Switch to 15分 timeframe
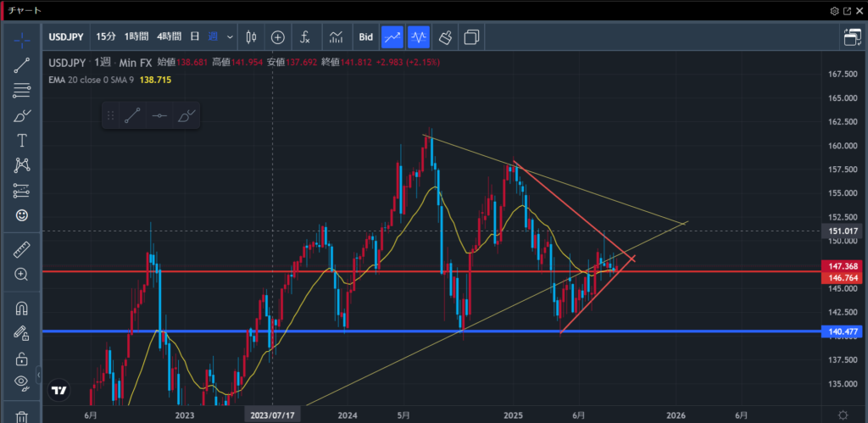868x423 pixels. [106, 37]
